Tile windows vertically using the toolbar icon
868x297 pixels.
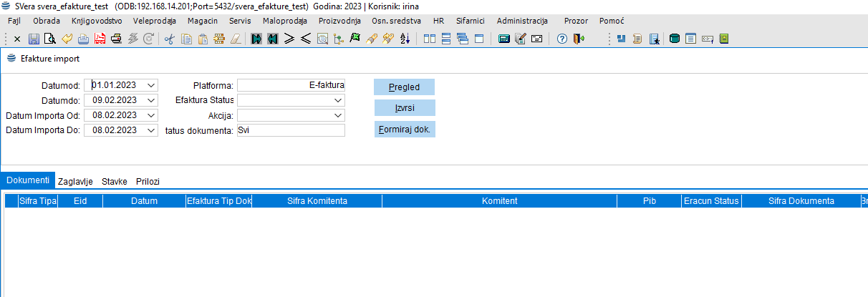[x=430, y=39]
